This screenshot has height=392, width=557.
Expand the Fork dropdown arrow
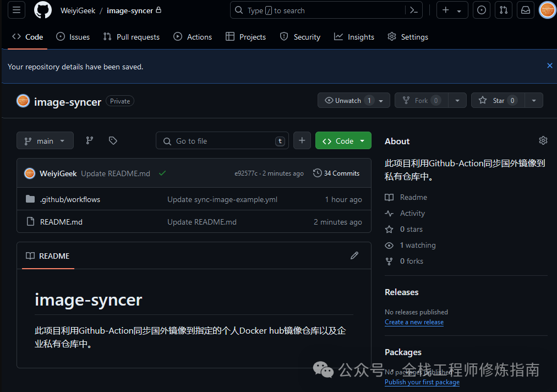tap(457, 101)
